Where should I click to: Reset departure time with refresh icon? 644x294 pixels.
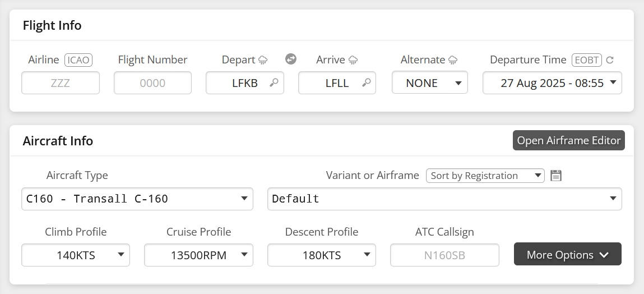[x=610, y=60]
